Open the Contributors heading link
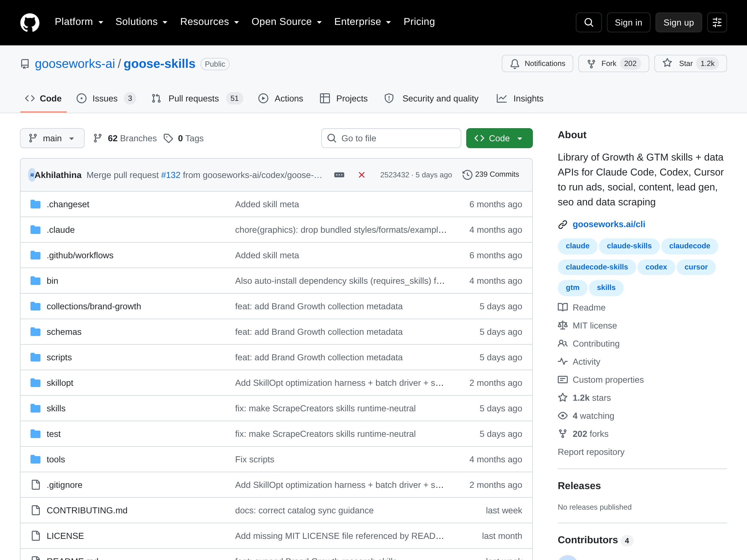747x560 pixels. 595,540
